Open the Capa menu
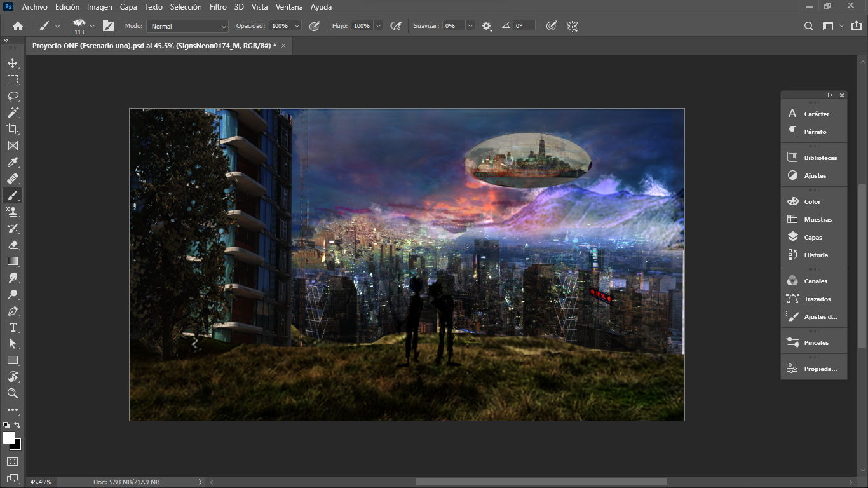 tap(128, 7)
